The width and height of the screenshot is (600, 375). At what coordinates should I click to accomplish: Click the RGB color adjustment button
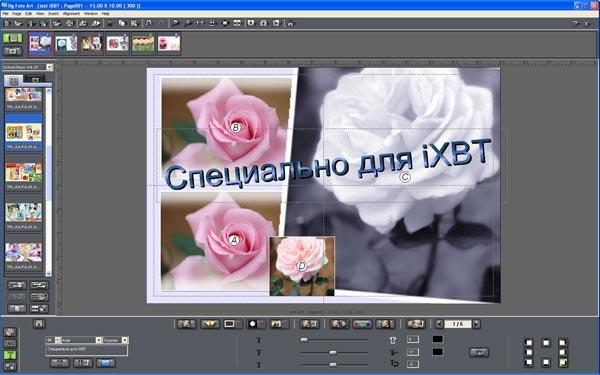point(362,324)
